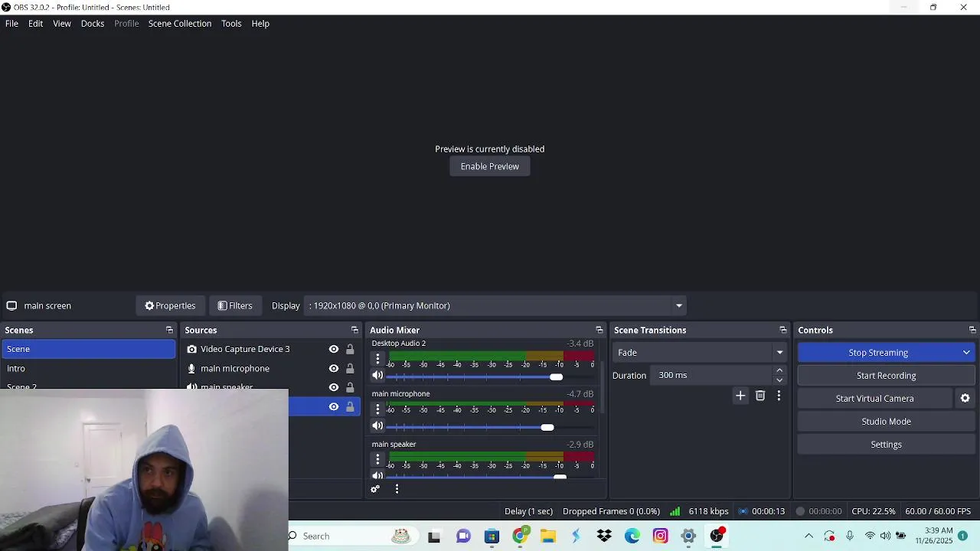Mute main microphone in mixer

pos(377,426)
